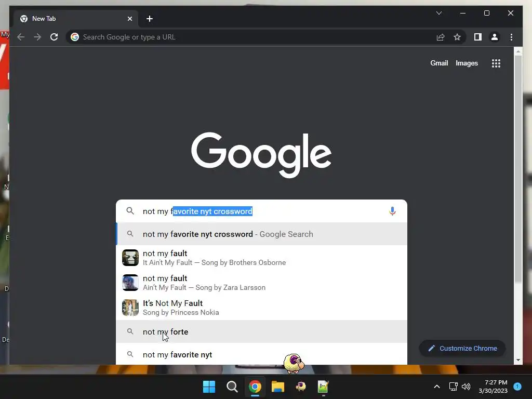
Task: Select Brothers Osborne 'not my fault' suggestion
Action: 261,258
